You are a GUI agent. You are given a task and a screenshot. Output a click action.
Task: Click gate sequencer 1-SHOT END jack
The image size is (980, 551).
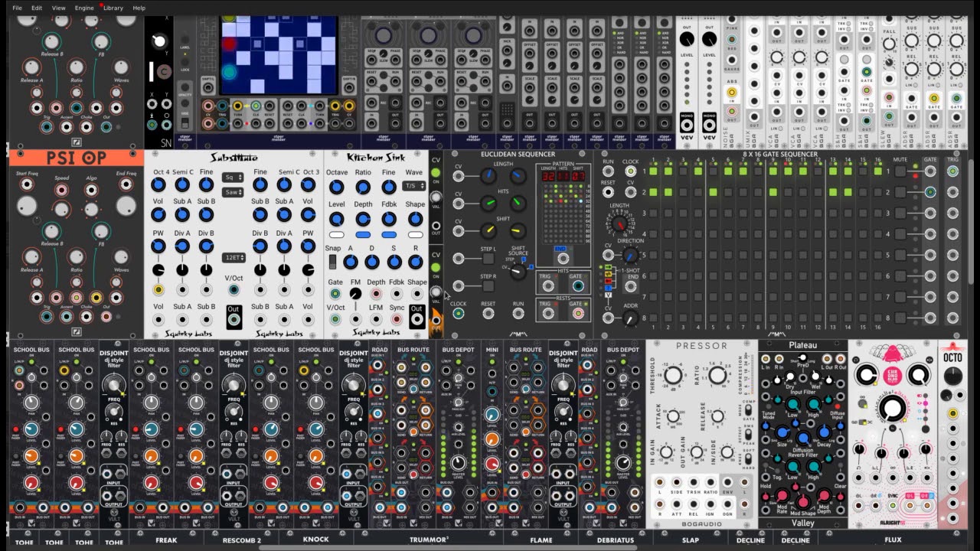coord(630,286)
